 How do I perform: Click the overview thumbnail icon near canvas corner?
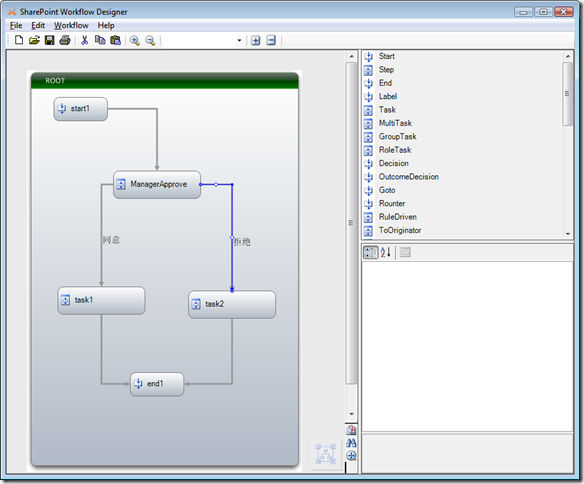(x=326, y=454)
